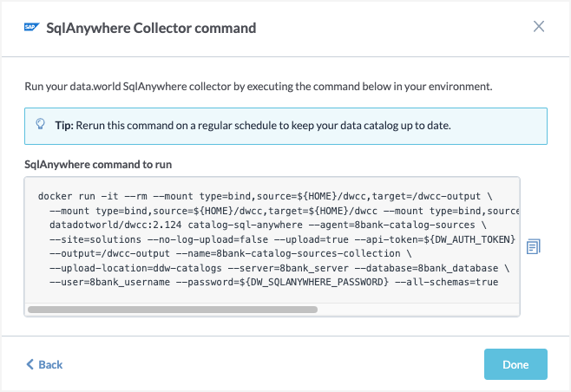Go Back to the previous step
This screenshot has width=571, height=392.
click(x=44, y=364)
